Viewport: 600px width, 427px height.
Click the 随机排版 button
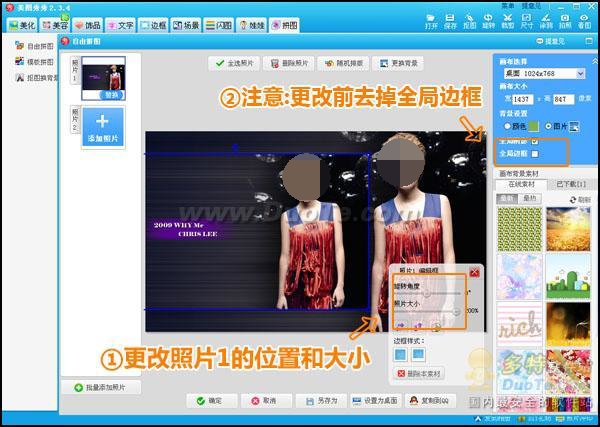tap(343, 64)
